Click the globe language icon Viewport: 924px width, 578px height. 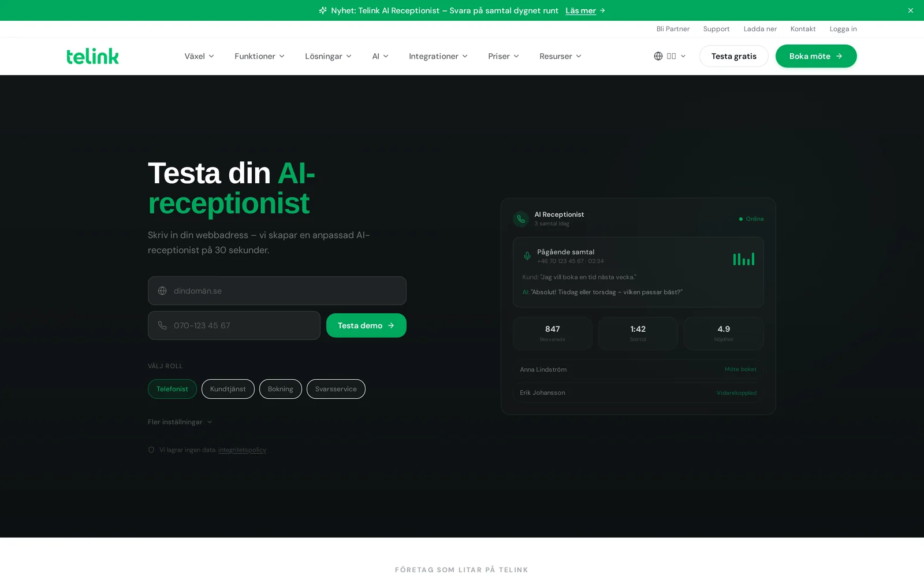[x=658, y=56]
